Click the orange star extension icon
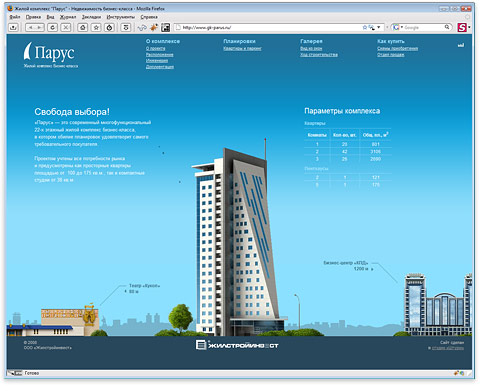 click(x=154, y=28)
